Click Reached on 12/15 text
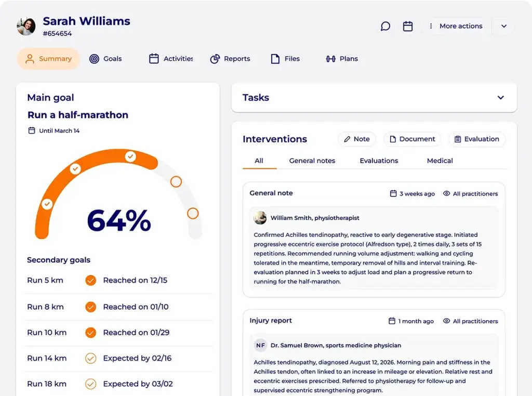 (136, 280)
